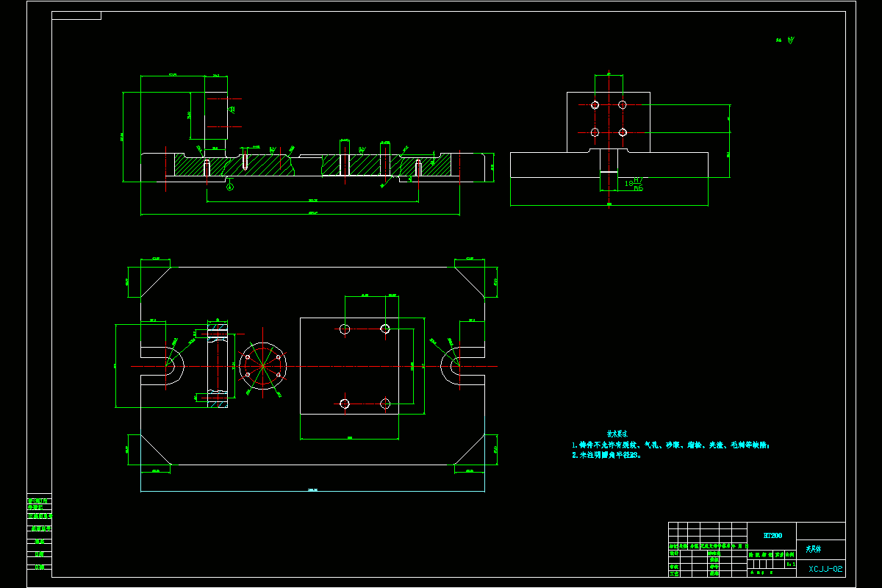Select technical note line 1 about casting defects

point(671,445)
